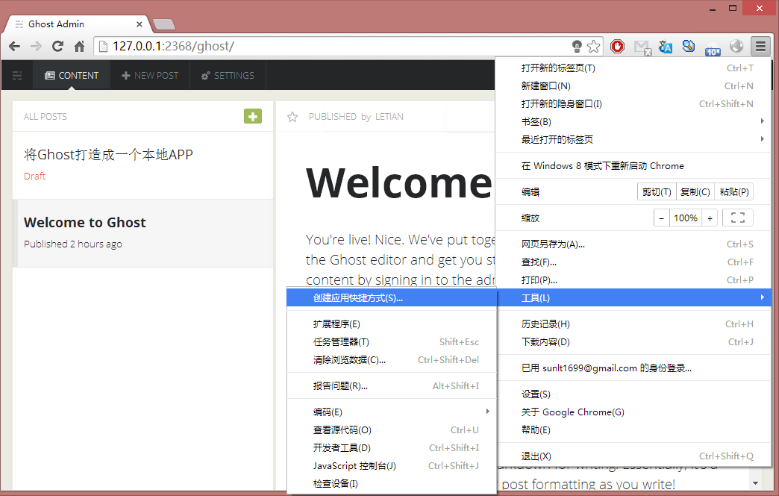Viewport: 779px width, 496px height.
Task: Choose 查看源代码(O) view source item
Action: click(391, 430)
